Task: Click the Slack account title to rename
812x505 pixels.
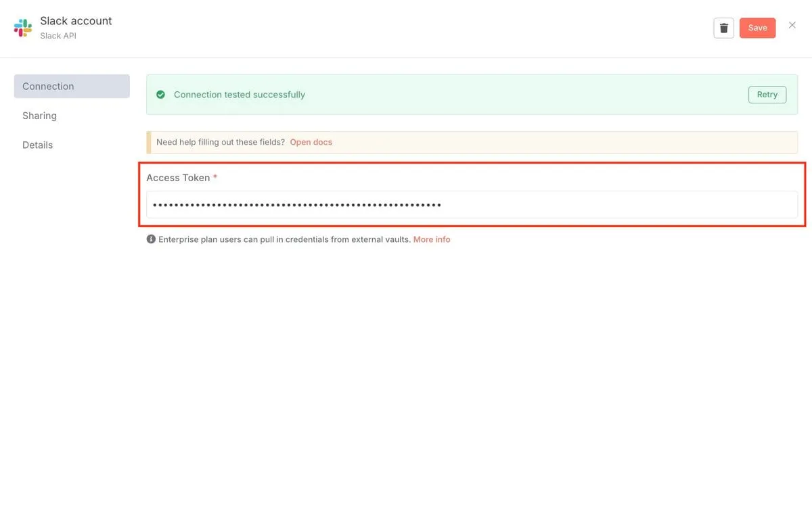Action: pyautogui.click(x=76, y=21)
